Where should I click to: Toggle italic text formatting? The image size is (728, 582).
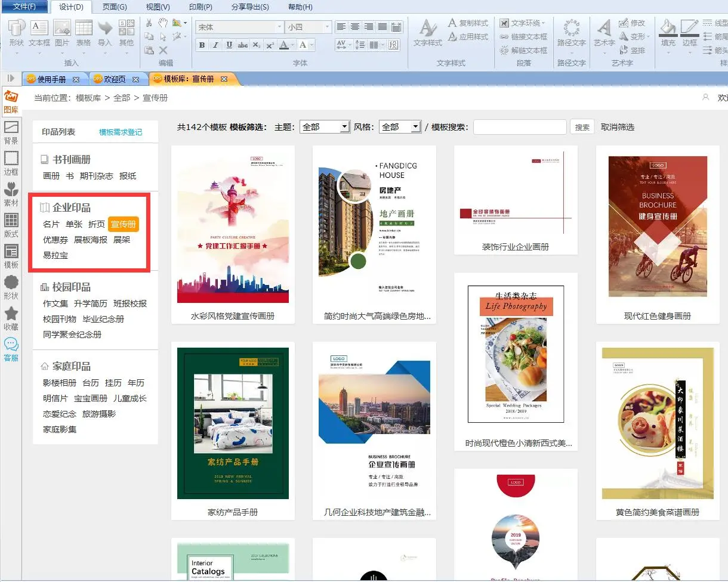coord(215,45)
